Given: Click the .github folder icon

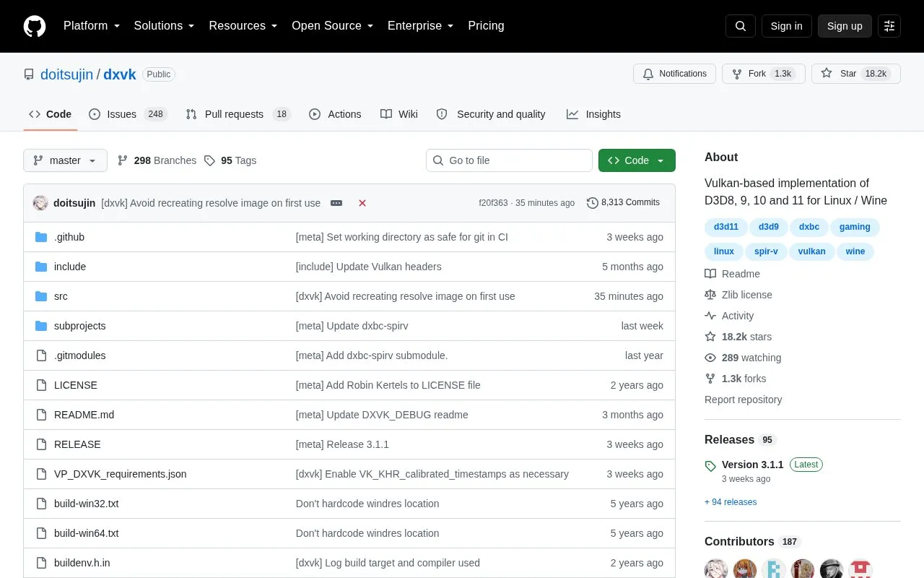Looking at the screenshot, I should pos(41,237).
